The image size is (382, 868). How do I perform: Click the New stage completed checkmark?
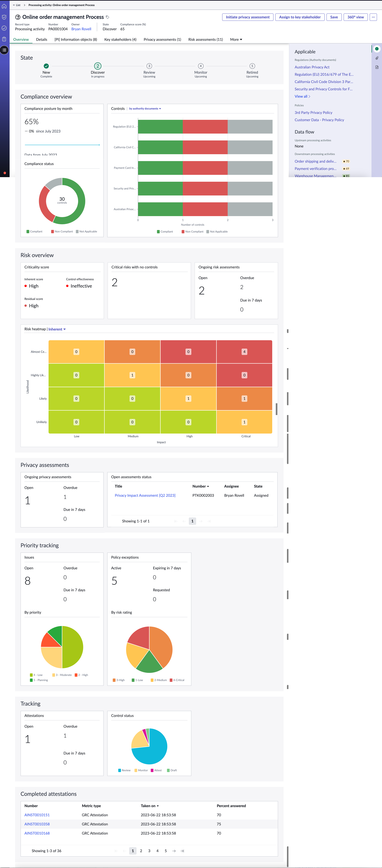tap(46, 66)
